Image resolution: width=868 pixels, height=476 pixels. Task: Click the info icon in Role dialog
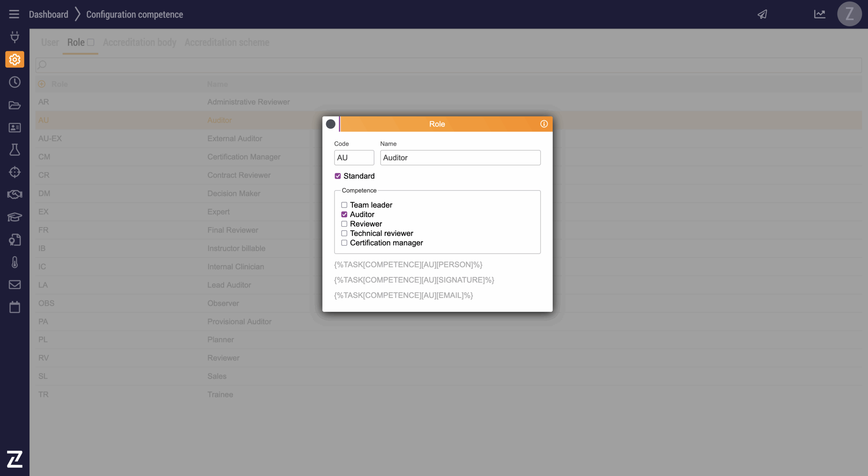544,124
